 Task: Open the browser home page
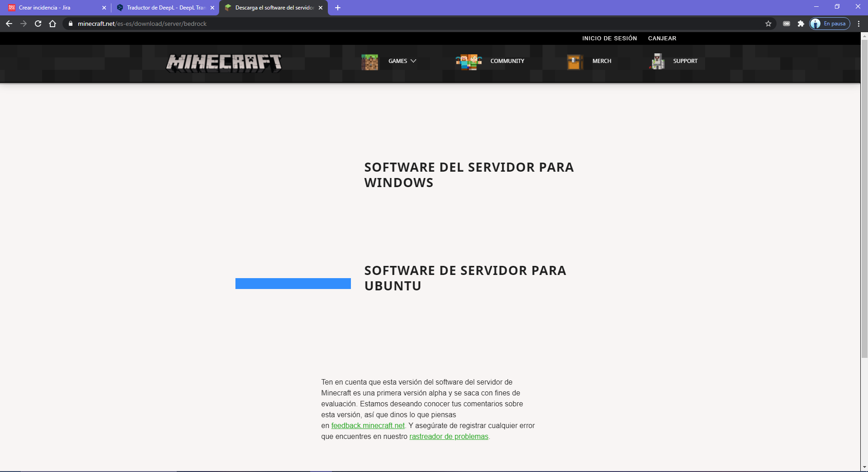pyautogui.click(x=53, y=24)
